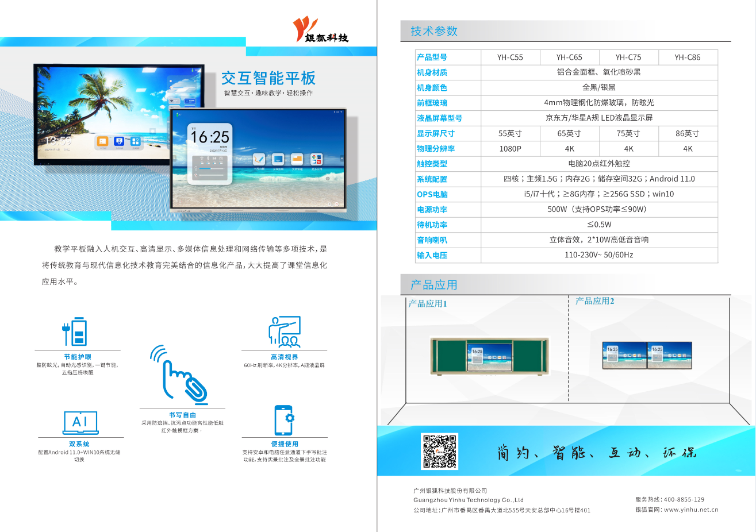Click the 书写自由 touch hand icon
Image resolution: width=756 pixels, height=532 pixels.
click(x=179, y=374)
